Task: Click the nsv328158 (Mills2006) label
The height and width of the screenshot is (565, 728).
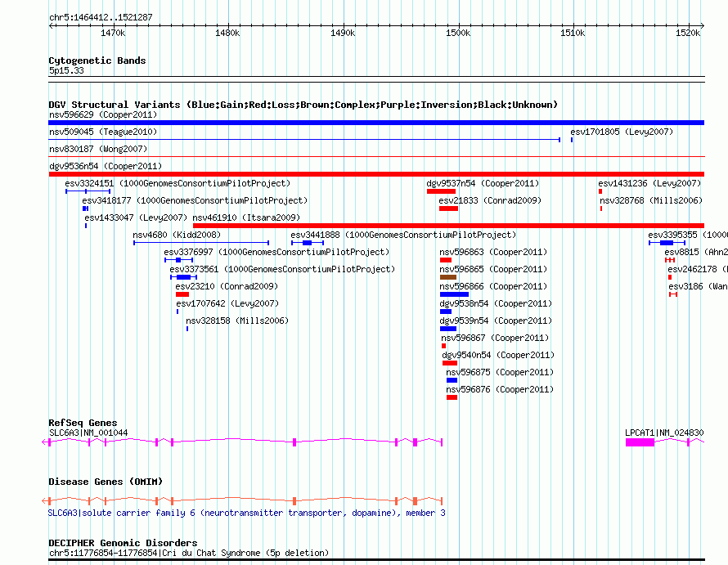Action: click(237, 321)
